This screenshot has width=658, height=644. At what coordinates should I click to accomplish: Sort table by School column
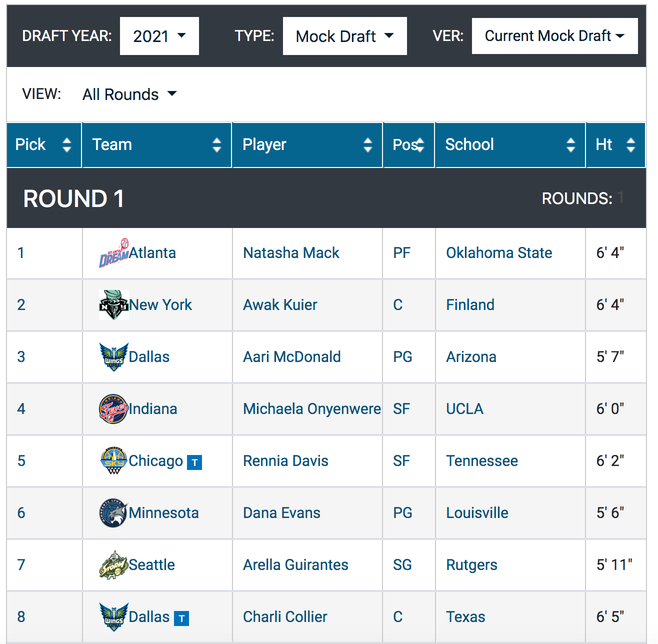coord(510,145)
